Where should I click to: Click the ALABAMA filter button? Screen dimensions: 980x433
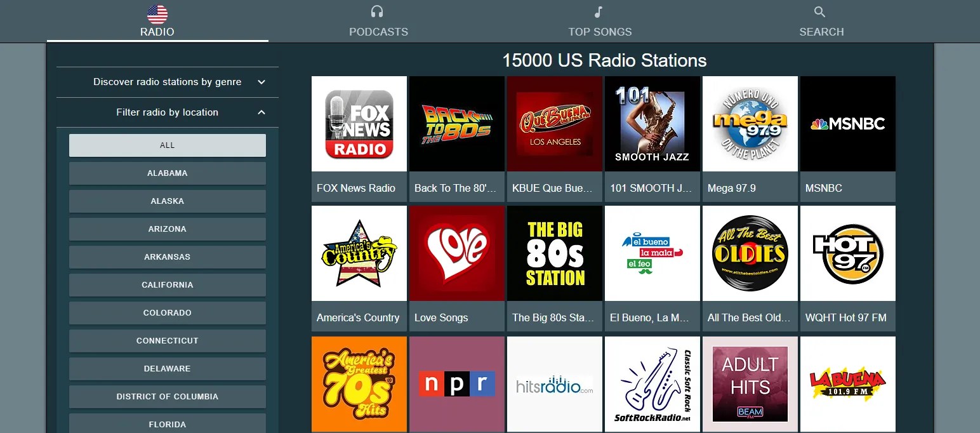[x=167, y=173]
